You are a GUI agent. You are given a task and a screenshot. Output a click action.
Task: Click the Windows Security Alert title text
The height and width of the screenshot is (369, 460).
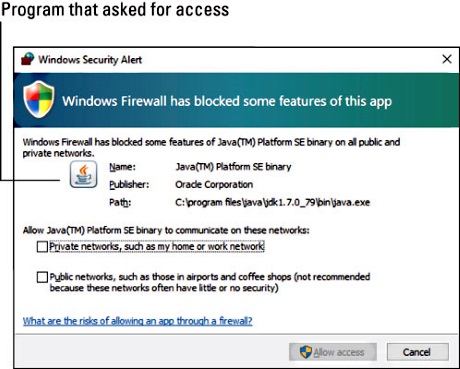(90, 59)
